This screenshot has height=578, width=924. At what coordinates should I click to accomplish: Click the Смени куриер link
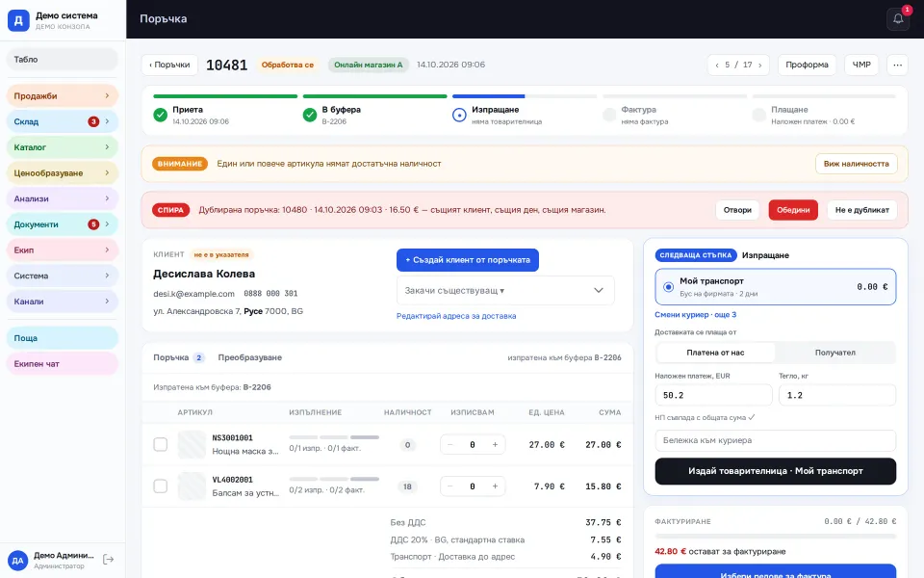tap(695, 315)
